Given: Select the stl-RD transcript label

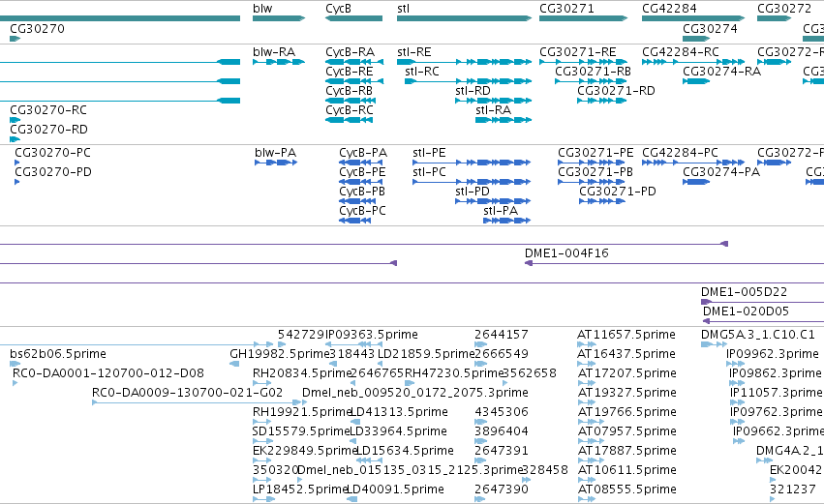Looking at the screenshot, I should pyautogui.click(x=473, y=91).
